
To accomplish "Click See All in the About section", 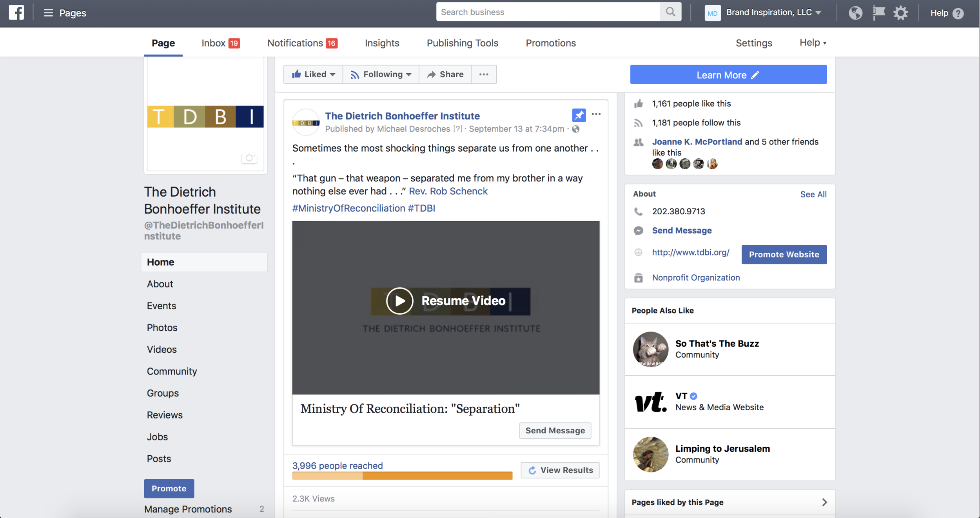I will pyautogui.click(x=813, y=194).
